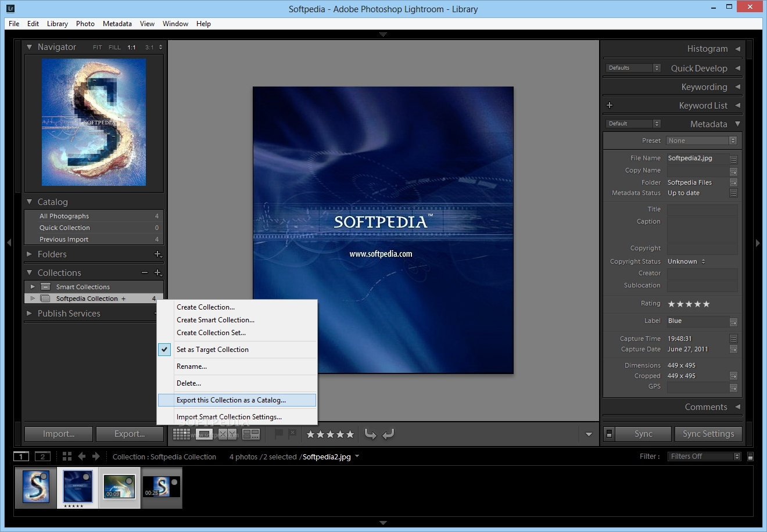
Task: Click arrow icon next to Copy Name
Action: pos(733,172)
